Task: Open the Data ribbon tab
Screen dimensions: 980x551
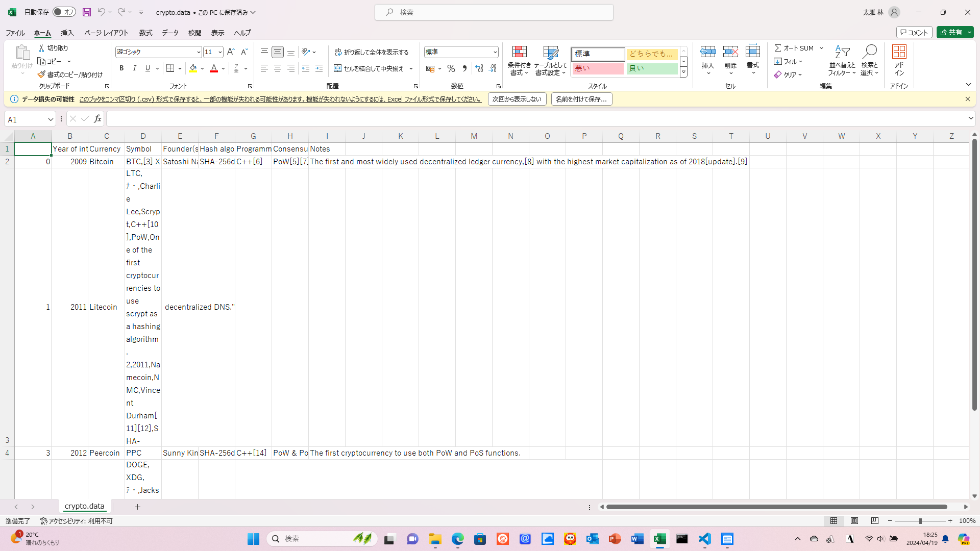Action: 170,33
